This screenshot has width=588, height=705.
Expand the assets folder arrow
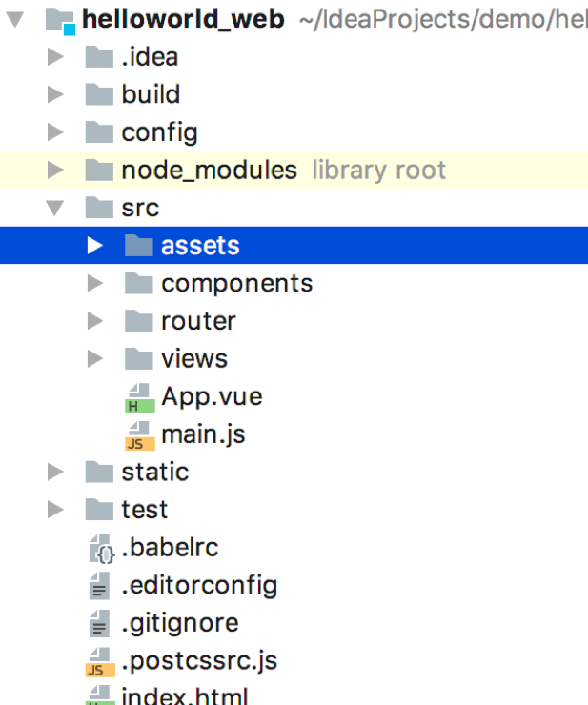coord(94,246)
